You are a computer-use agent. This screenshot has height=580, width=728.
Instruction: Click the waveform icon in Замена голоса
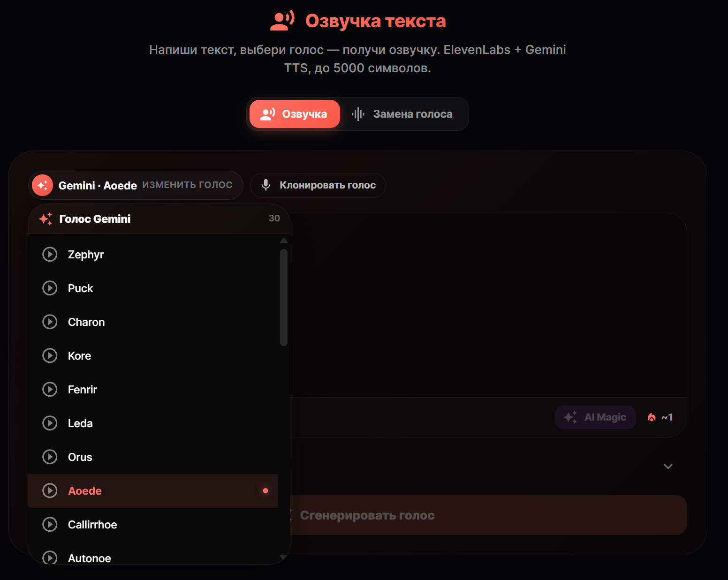coord(358,114)
